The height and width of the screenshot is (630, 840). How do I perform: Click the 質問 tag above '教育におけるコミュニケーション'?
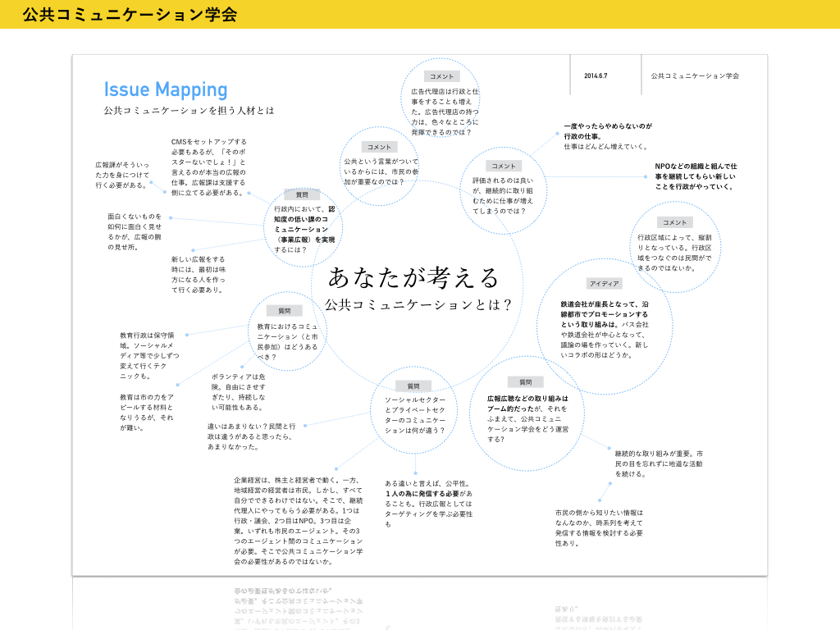click(284, 311)
